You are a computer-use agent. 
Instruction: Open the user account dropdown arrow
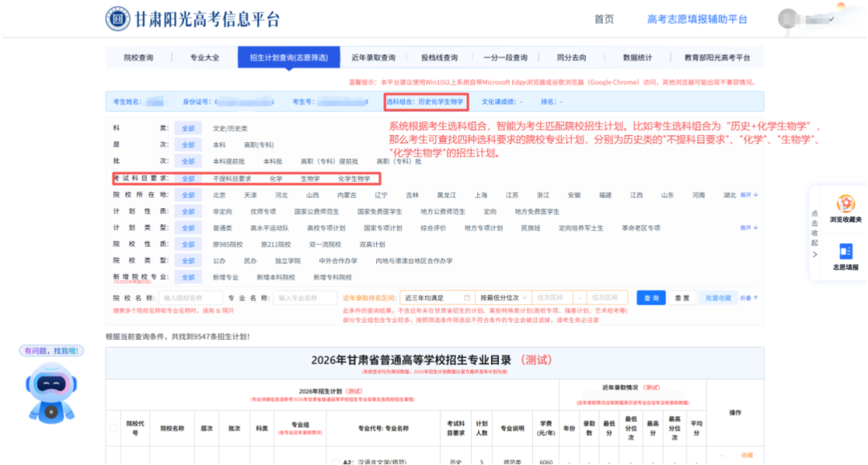pos(832,19)
